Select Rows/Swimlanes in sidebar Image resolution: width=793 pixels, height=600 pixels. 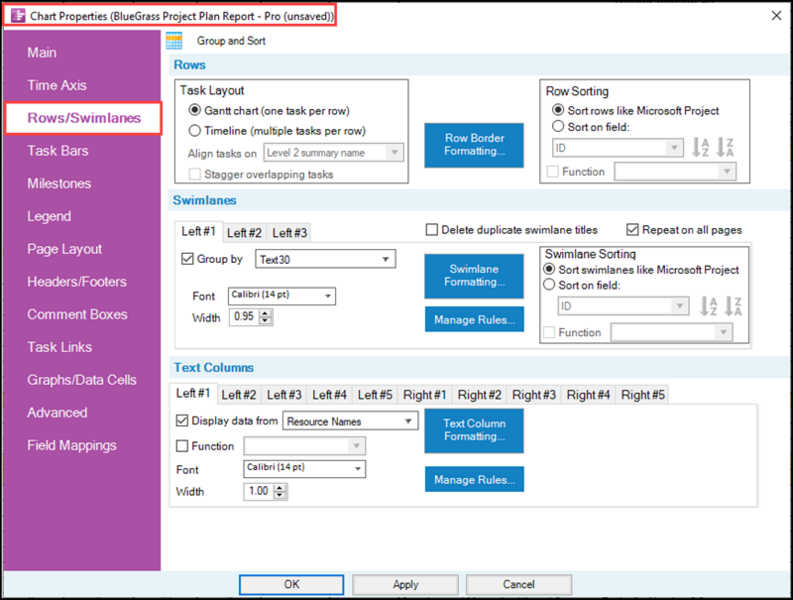point(84,118)
